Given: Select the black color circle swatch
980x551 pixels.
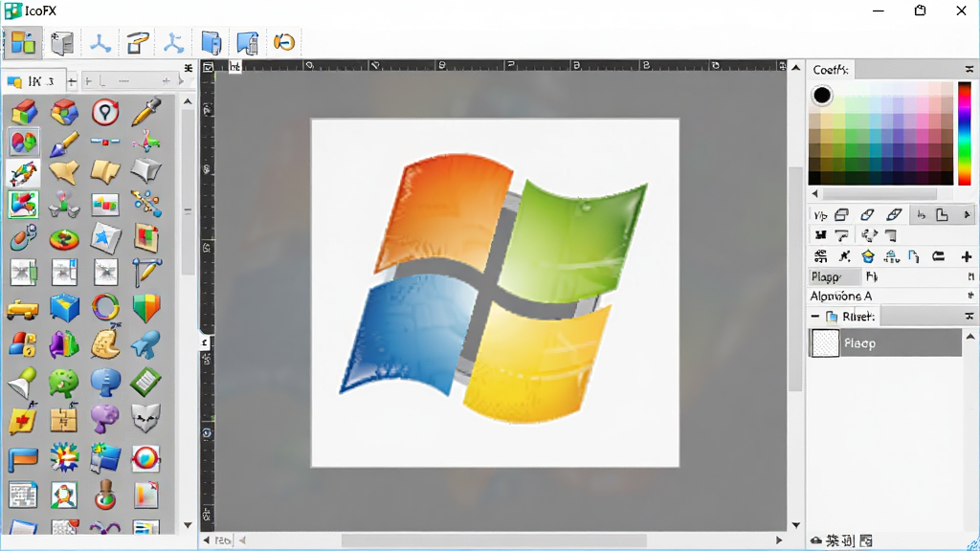Looking at the screenshot, I should point(822,95).
